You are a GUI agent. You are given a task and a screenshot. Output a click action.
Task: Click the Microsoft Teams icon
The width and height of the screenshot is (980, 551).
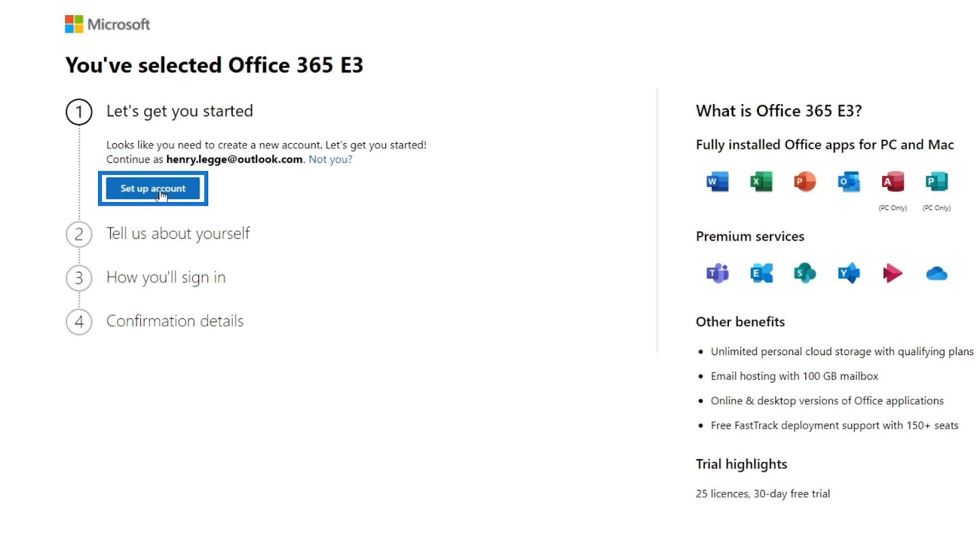[x=717, y=273]
